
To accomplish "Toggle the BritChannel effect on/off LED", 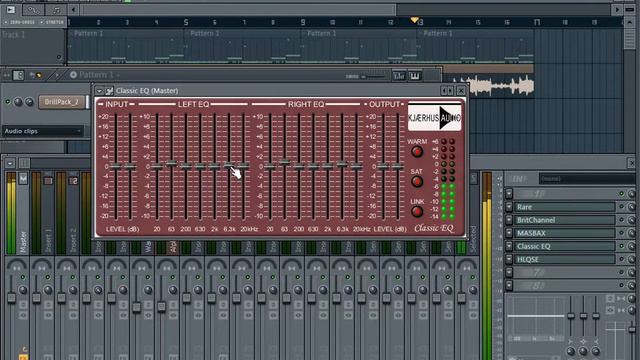I will pyautogui.click(x=621, y=220).
